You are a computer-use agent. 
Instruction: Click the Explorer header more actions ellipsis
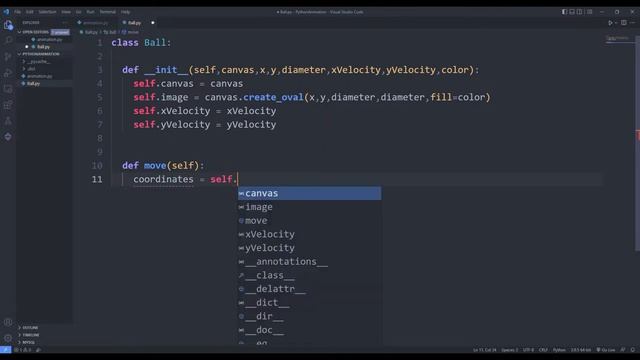pos(64,23)
